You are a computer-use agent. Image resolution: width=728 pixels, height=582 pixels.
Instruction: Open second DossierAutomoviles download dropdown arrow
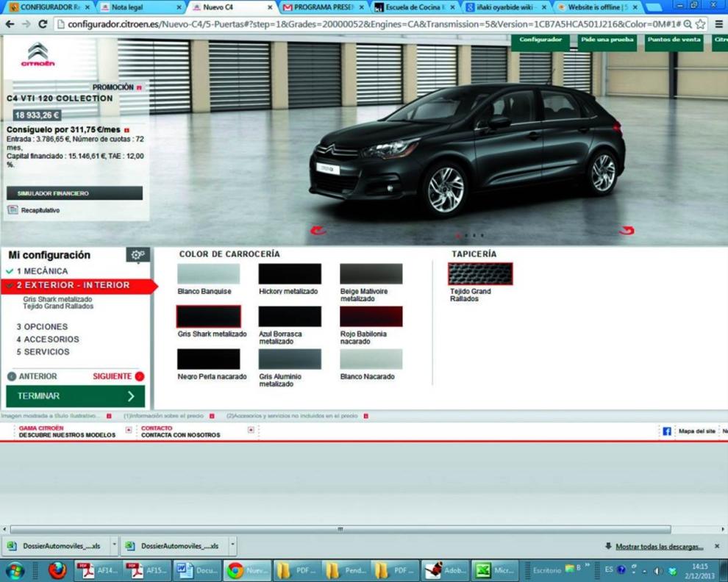233,546
